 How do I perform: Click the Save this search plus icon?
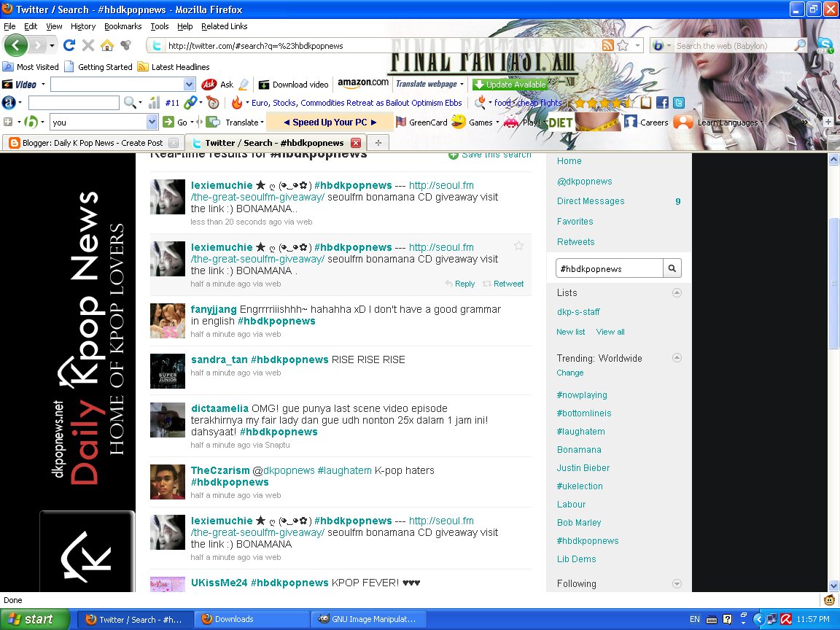click(454, 155)
